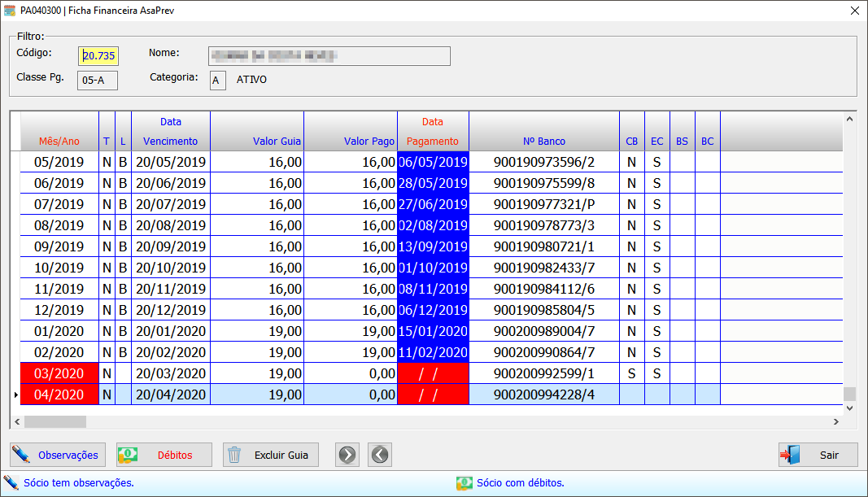Click the money icon beside 'Sócio com débitos'
Screen dimensions: 868x497
click(x=464, y=483)
